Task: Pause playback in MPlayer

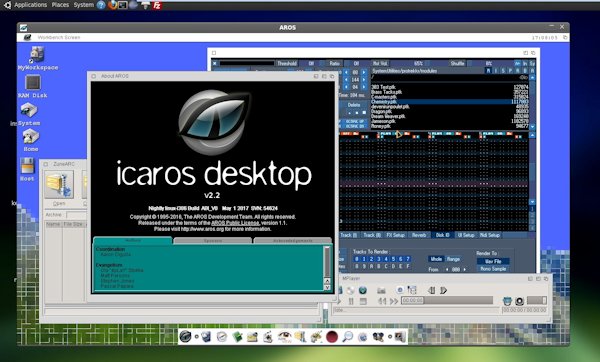Action: [351, 302]
